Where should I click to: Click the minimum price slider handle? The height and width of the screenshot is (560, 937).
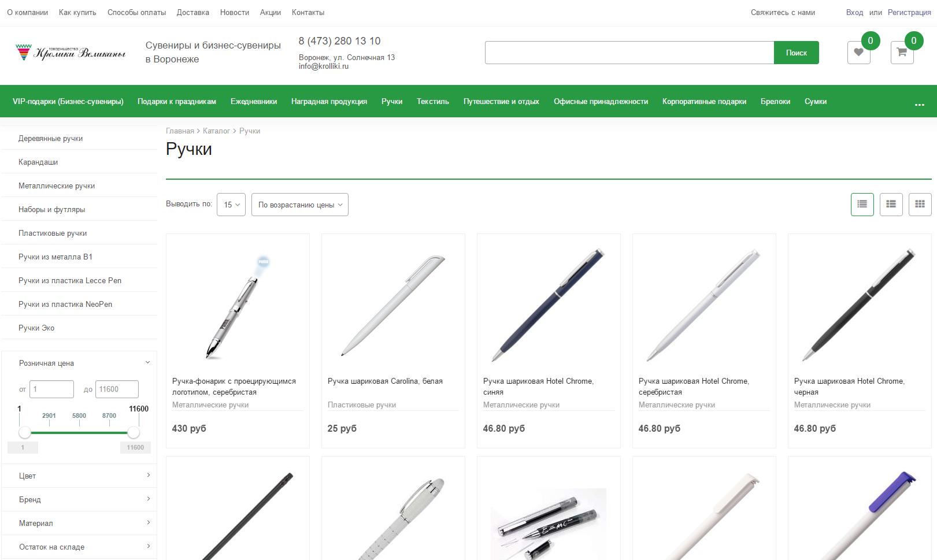[25, 432]
